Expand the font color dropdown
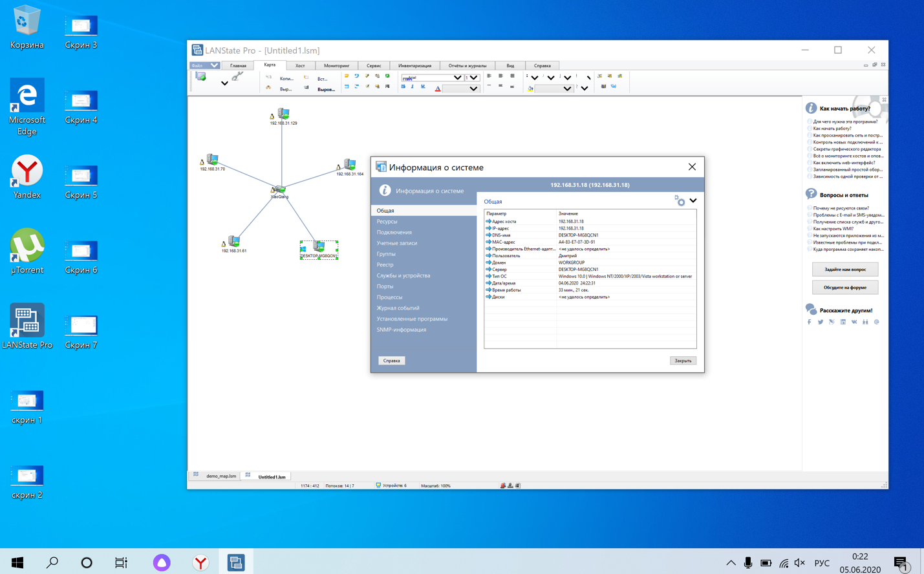 474,89
